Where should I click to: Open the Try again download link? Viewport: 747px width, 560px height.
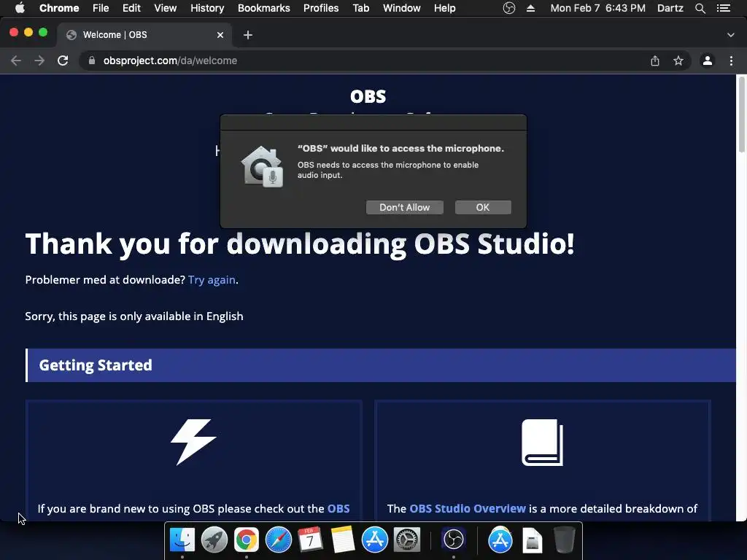point(212,279)
